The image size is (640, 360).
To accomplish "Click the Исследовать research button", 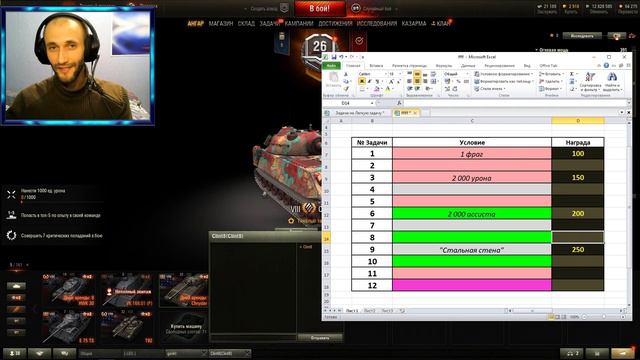I will (582, 36).
